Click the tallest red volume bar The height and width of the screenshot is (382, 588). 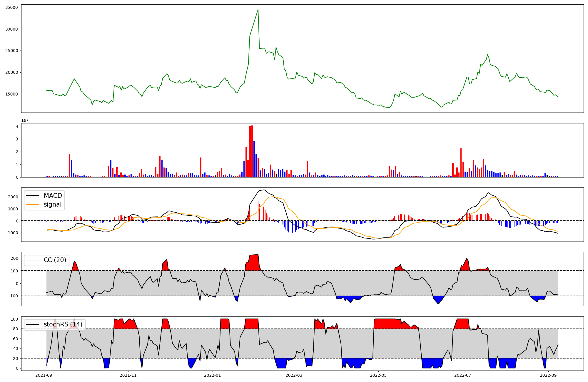click(x=252, y=147)
